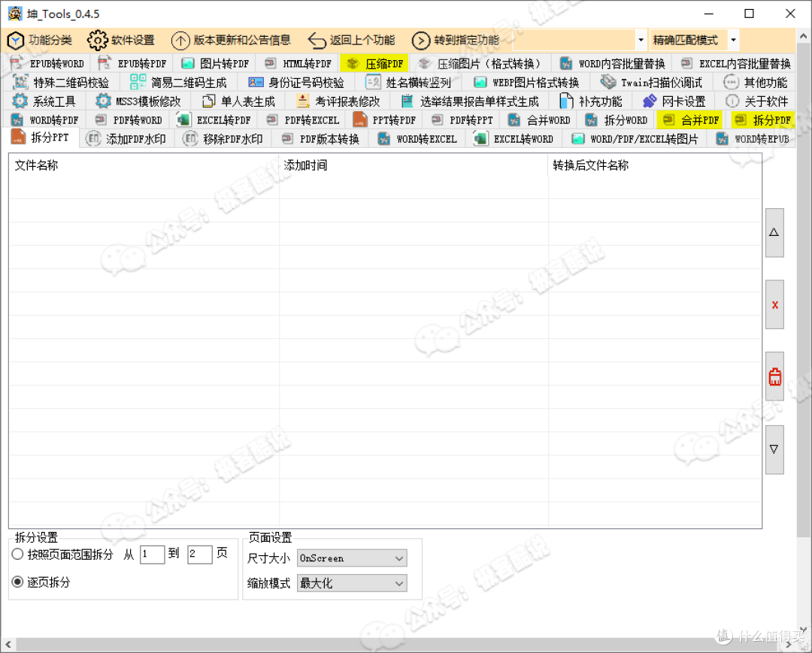The width and height of the screenshot is (812, 653).
Task: Switch to EXCEL转WORD tab
Action: [514, 139]
